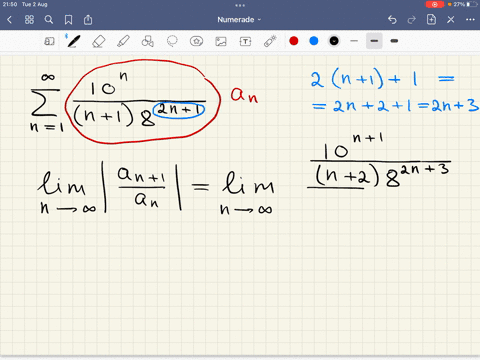Select the Highlighter tool
The width and height of the screenshot is (480, 360).
pyautogui.click(x=123, y=41)
